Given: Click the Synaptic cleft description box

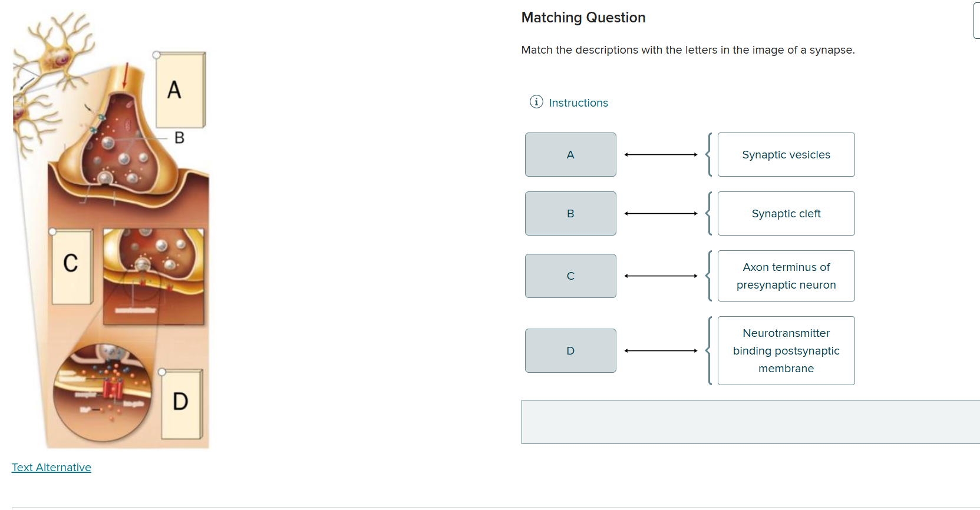Looking at the screenshot, I should click(786, 213).
